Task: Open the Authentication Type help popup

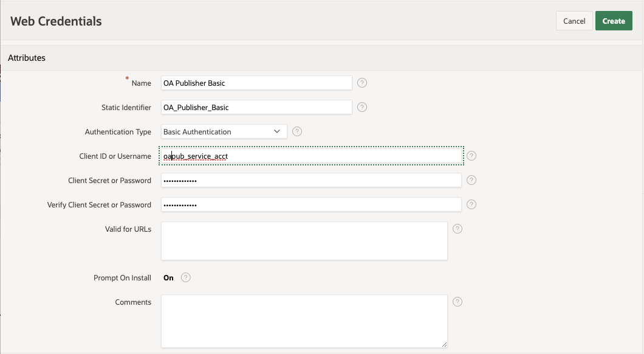Action: pos(296,131)
